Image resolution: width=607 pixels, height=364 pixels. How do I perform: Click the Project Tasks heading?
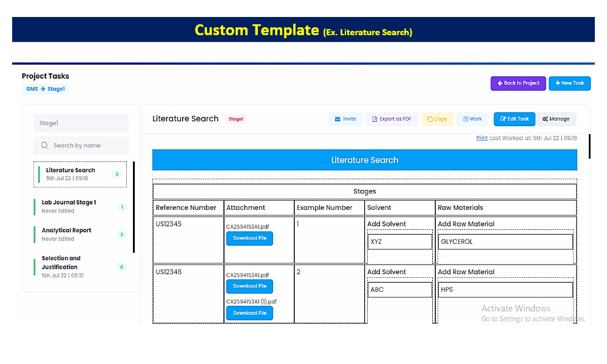(46, 76)
